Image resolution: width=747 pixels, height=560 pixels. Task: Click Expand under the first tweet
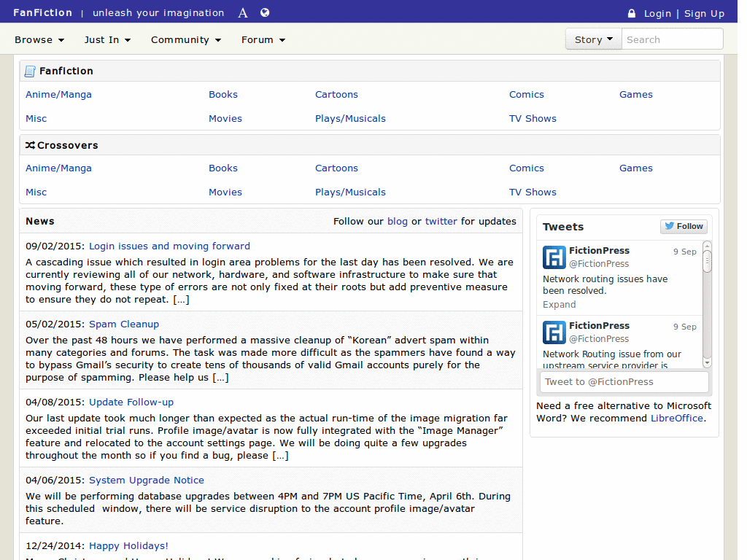coord(560,305)
